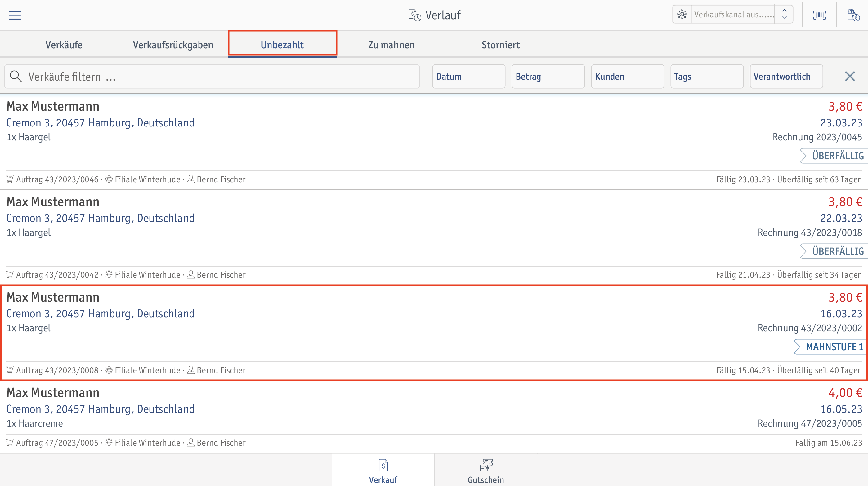Click the Verkaufskanal up/down stepper arrows
The height and width of the screenshot is (486, 868).
784,15
